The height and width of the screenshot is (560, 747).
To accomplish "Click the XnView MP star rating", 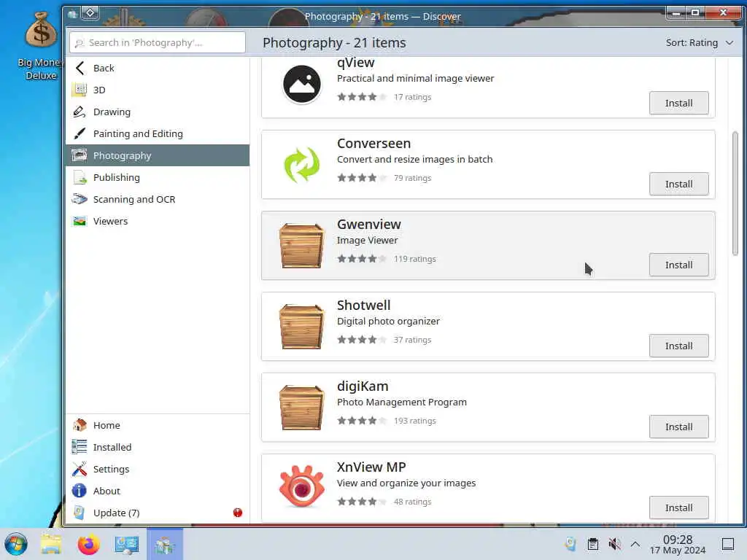I will tap(362, 502).
